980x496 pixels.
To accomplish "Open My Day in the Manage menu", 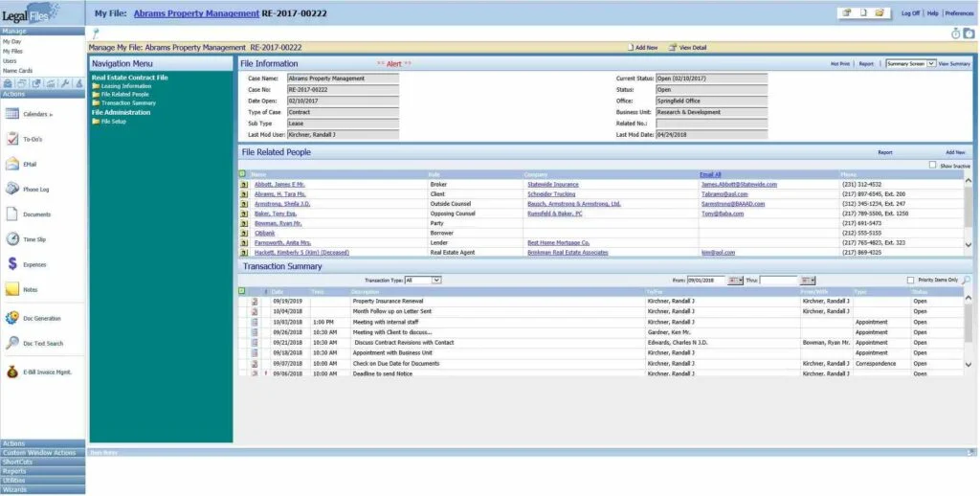I will point(11,41).
